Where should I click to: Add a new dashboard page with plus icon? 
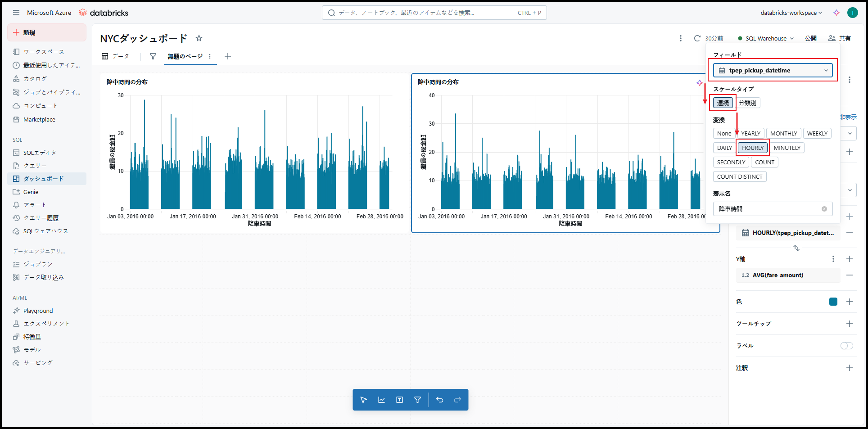point(228,56)
